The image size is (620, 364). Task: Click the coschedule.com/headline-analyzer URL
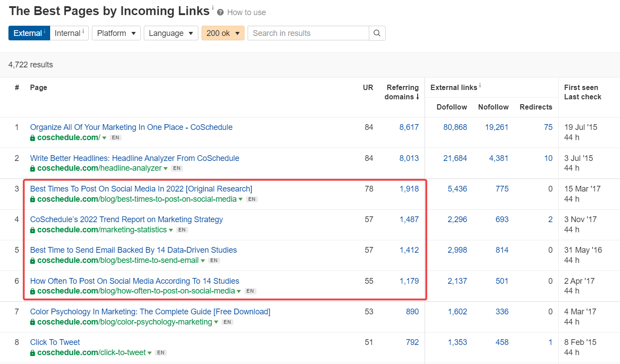pyautogui.click(x=99, y=168)
